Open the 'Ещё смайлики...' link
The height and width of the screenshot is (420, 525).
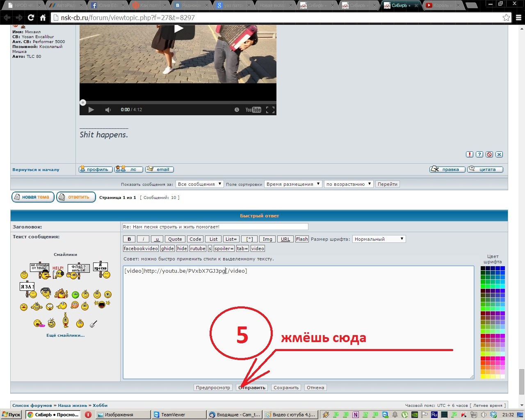click(x=65, y=335)
